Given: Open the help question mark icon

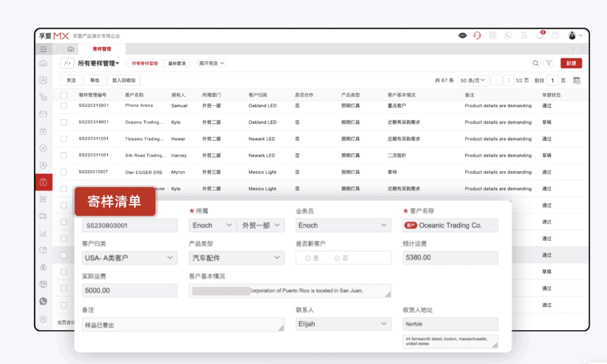Looking at the screenshot, I should [x=556, y=35].
